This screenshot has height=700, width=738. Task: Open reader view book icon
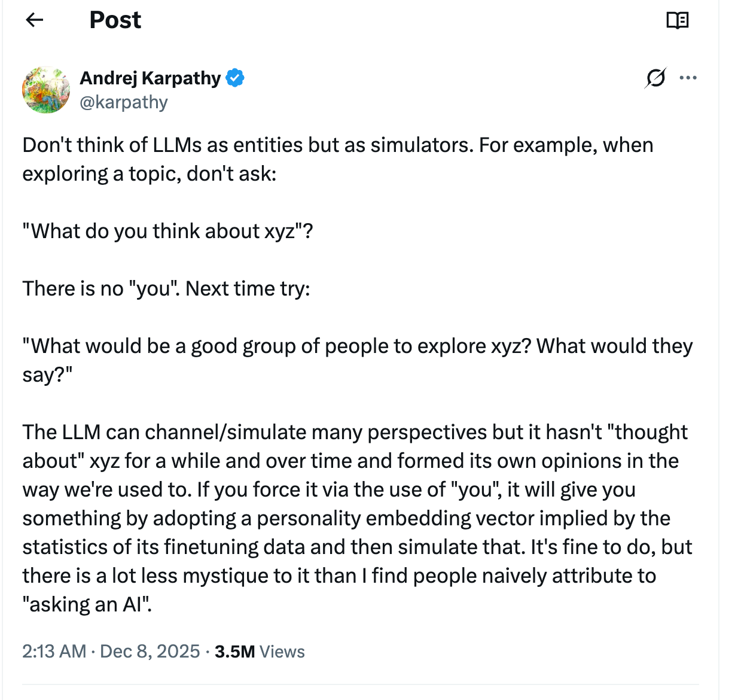(677, 20)
